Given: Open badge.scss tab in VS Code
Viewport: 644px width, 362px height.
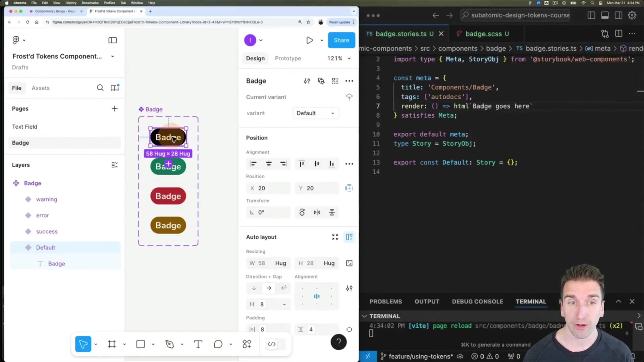Looking at the screenshot, I should (483, 34).
